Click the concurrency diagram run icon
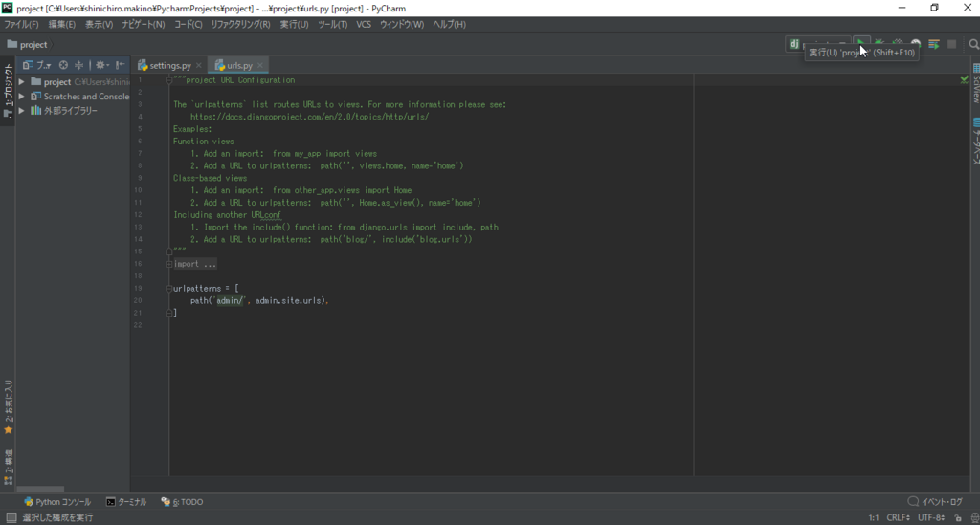The width and height of the screenshot is (980, 525). 934,44
